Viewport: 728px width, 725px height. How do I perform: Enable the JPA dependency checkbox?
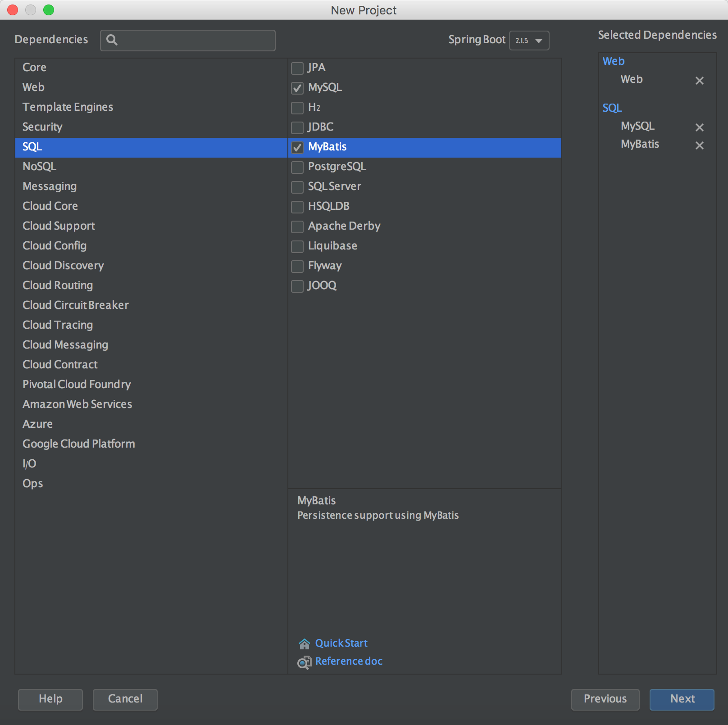[297, 68]
